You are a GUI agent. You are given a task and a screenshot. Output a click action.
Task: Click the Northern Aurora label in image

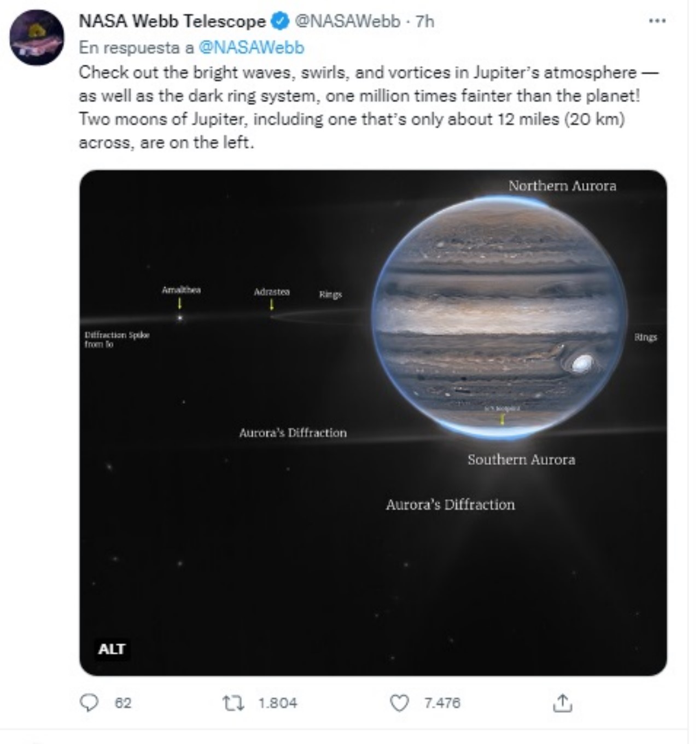562,186
